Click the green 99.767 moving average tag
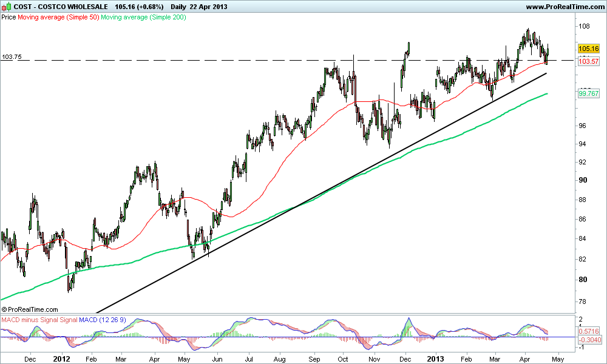Screen dimensions: 607x364 [x=588, y=93]
